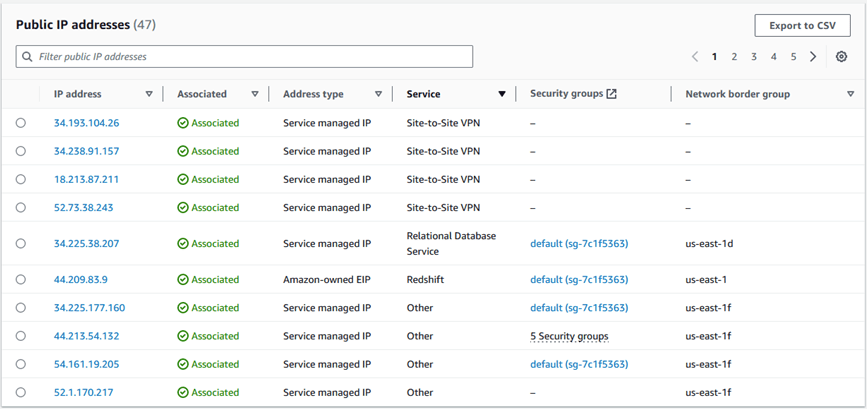
Task: Click Associated status icon for 34.193.104.26
Action: click(x=183, y=123)
